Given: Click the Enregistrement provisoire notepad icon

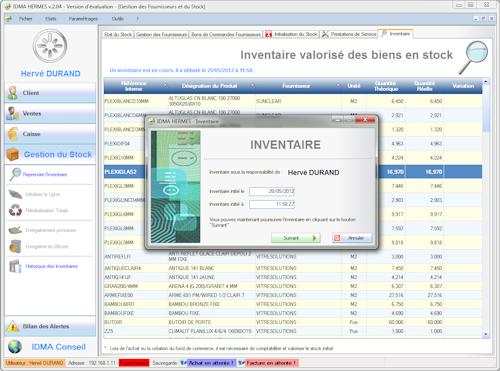Looking at the screenshot, I should point(15,230).
